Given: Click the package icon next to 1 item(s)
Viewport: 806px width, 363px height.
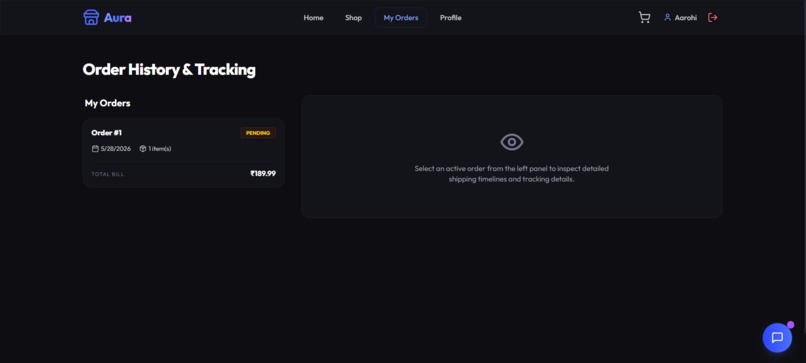Looking at the screenshot, I should coord(143,149).
